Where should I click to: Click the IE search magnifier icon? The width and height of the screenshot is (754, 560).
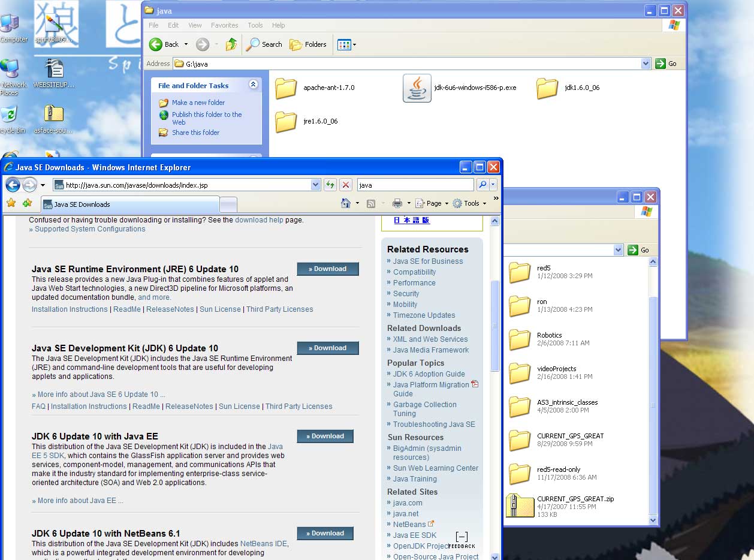[482, 185]
